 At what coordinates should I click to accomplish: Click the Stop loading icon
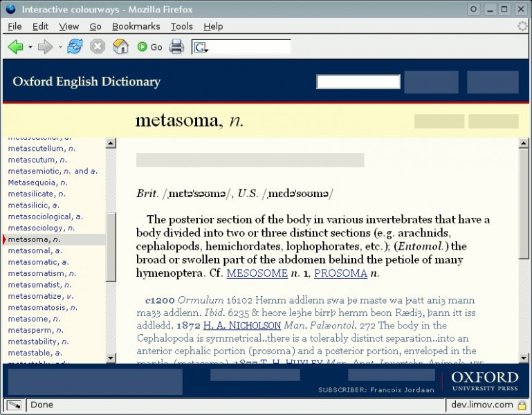tap(98, 47)
